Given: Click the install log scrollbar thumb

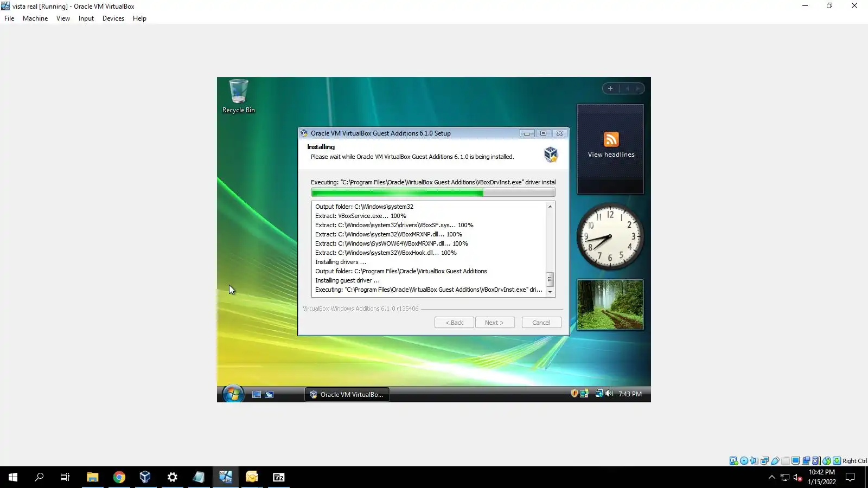Looking at the screenshot, I should point(550,279).
